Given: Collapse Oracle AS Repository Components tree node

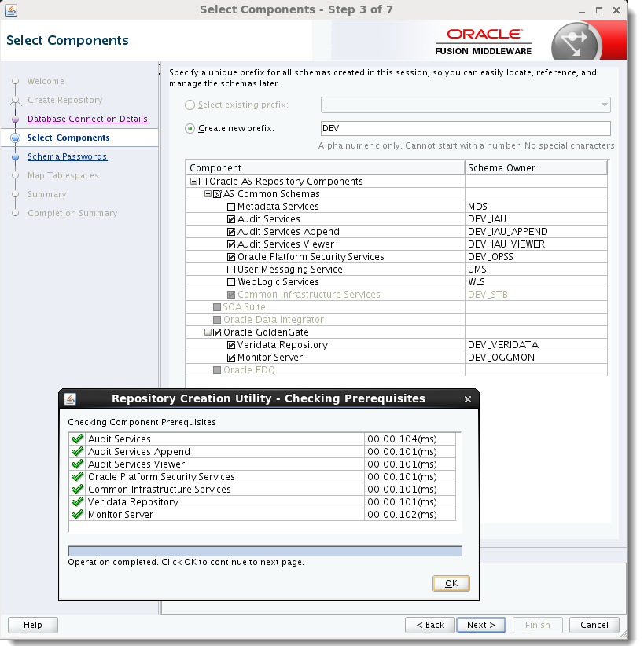Looking at the screenshot, I should pos(193,182).
